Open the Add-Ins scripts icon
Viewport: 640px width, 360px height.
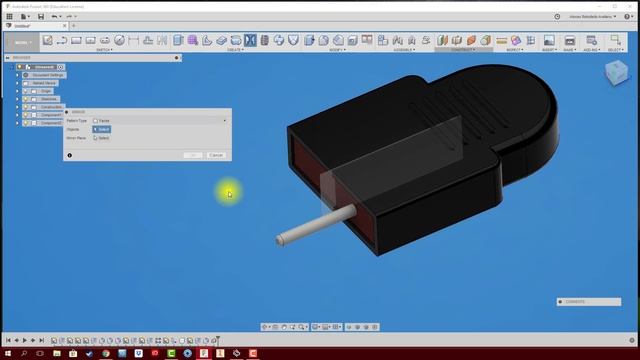point(591,40)
